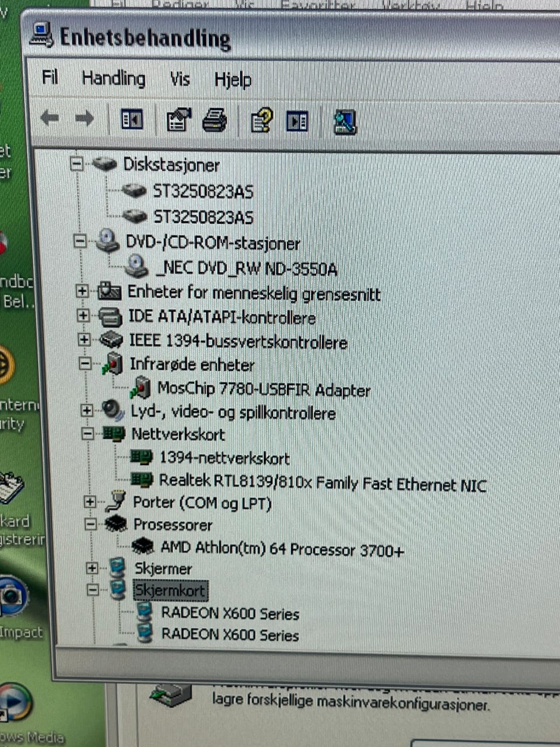Collapse the Infrarøde enheter node
Image resolution: width=560 pixels, height=747 pixels.
click(x=86, y=364)
